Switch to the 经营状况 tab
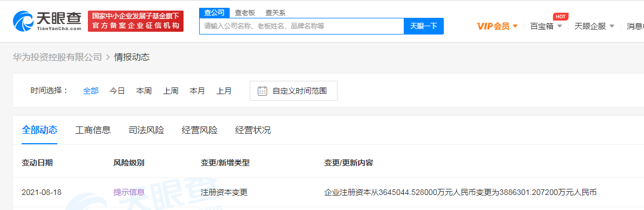The image size is (644, 210). (x=253, y=130)
